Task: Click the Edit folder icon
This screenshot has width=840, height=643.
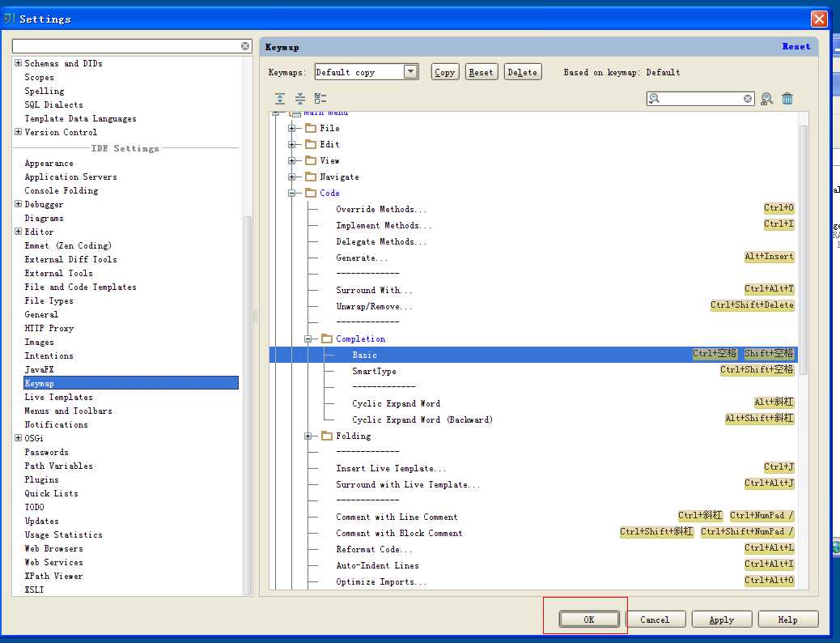Action: tap(311, 144)
